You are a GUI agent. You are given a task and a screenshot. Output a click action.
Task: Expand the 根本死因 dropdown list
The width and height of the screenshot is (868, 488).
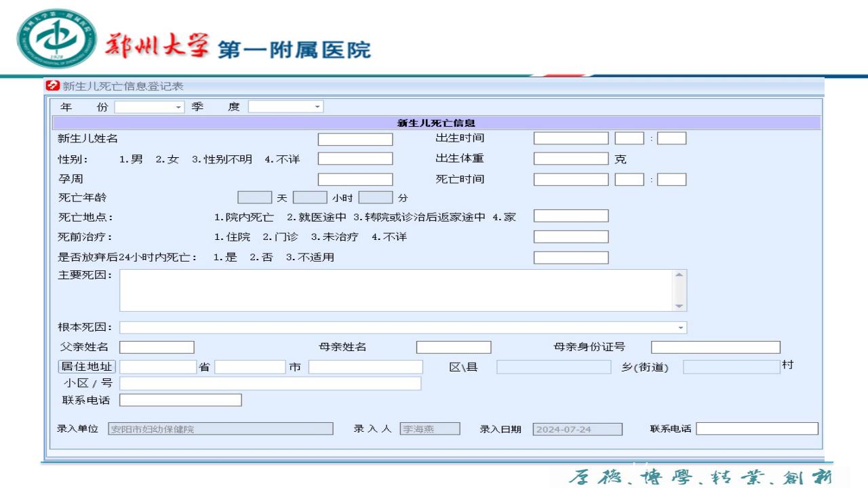[x=681, y=328]
